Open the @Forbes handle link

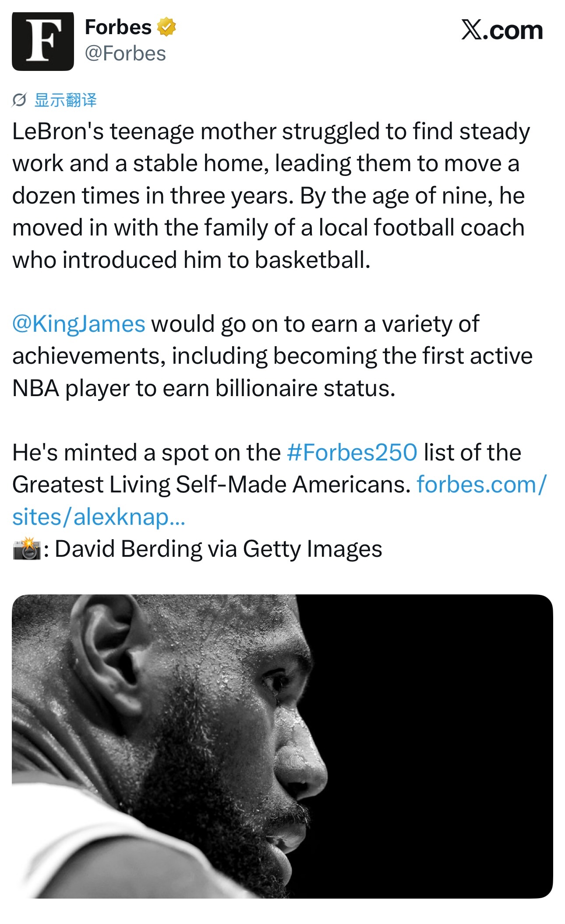[x=125, y=54]
